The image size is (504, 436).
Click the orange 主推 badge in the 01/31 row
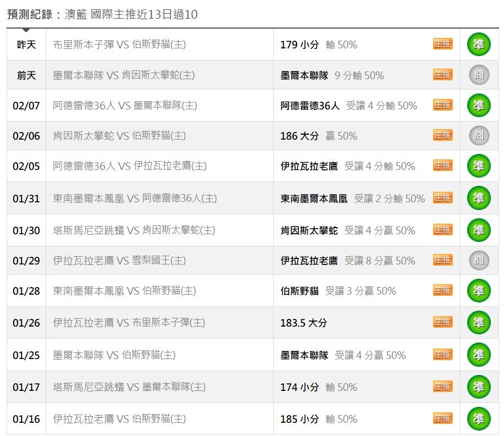[x=443, y=197]
